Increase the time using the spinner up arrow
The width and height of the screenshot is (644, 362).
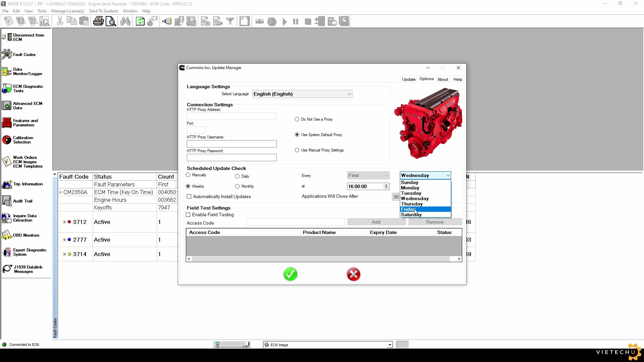tap(386, 185)
